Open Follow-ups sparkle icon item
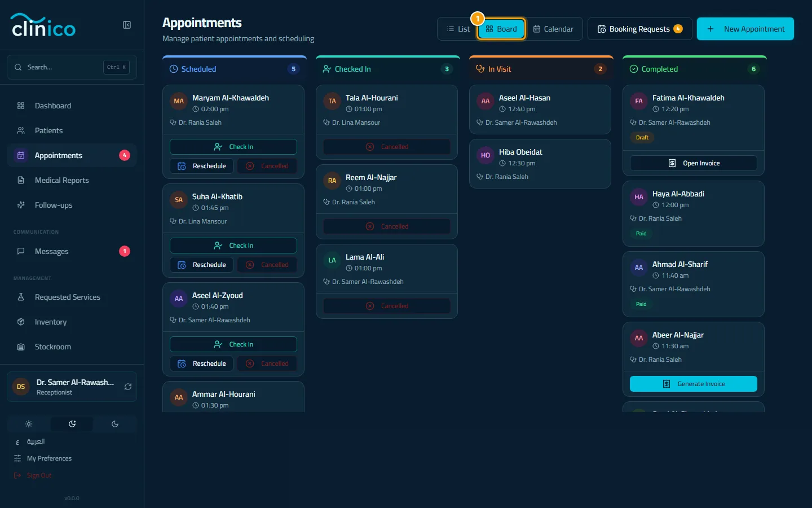812x508 pixels. (72, 205)
